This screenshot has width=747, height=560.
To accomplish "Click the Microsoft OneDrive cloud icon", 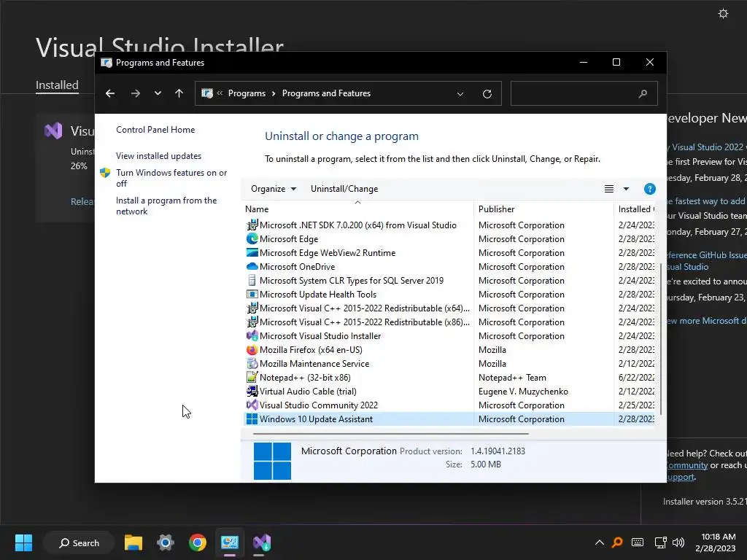I will 252,266.
